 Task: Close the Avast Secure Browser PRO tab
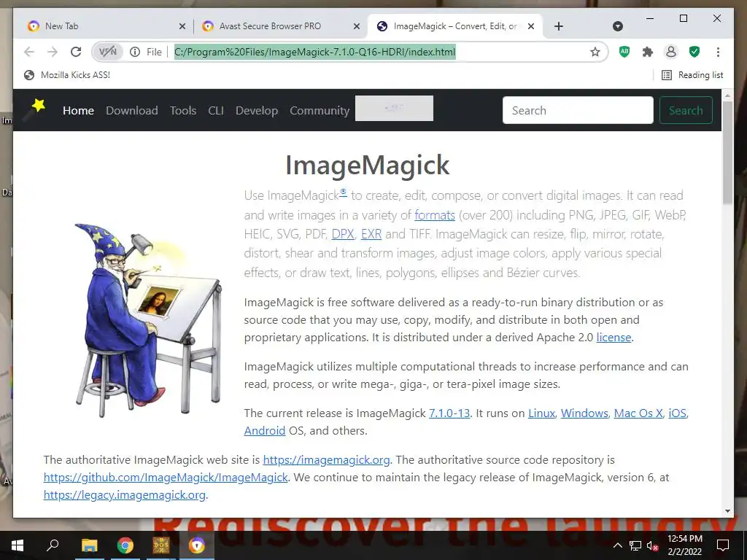click(x=356, y=27)
